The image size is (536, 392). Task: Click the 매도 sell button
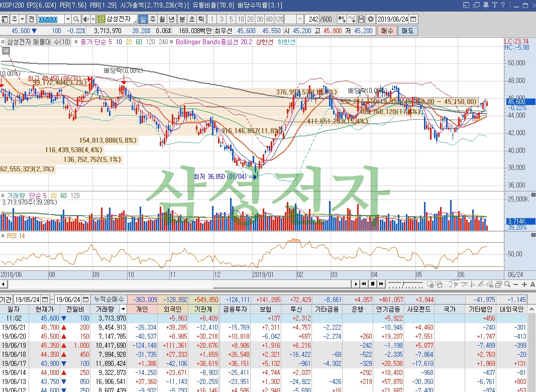tap(407, 31)
